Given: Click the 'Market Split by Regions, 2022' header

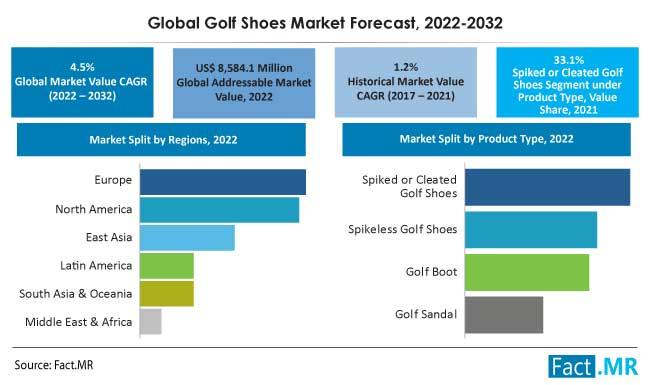Looking at the screenshot, I should 161,140.
